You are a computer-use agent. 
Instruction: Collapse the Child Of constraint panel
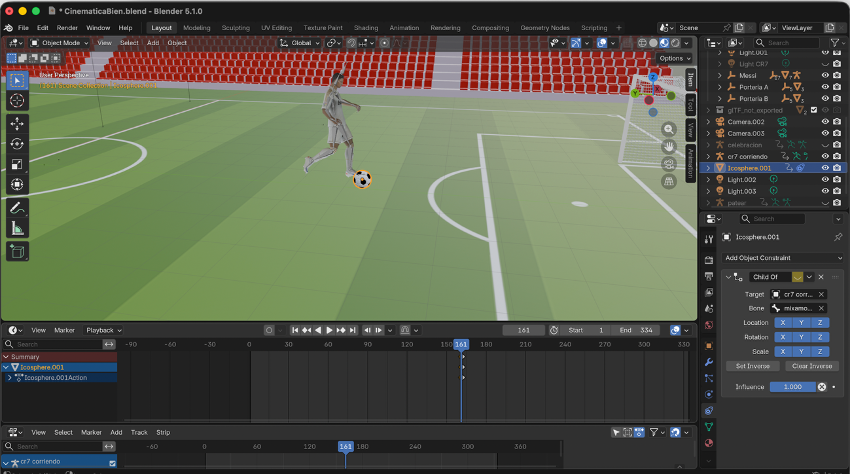728,277
